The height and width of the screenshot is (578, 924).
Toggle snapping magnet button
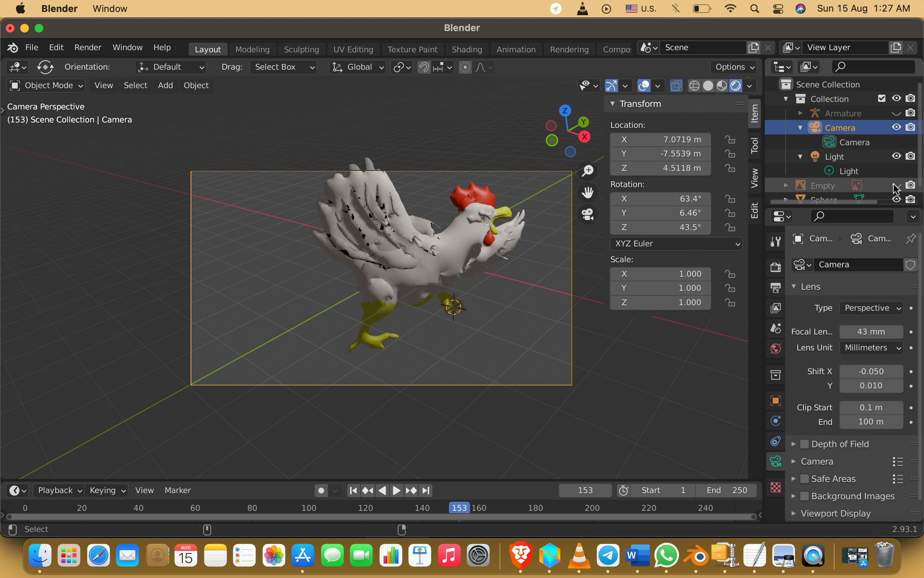[424, 67]
